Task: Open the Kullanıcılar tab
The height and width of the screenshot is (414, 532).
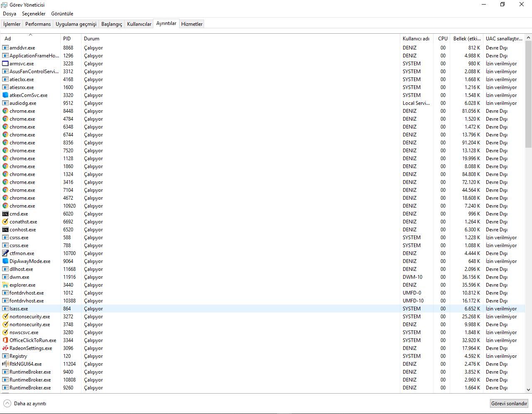Action: [x=139, y=24]
